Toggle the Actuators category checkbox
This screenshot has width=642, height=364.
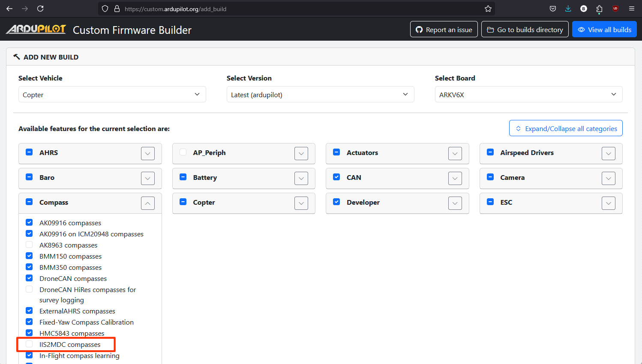click(336, 152)
